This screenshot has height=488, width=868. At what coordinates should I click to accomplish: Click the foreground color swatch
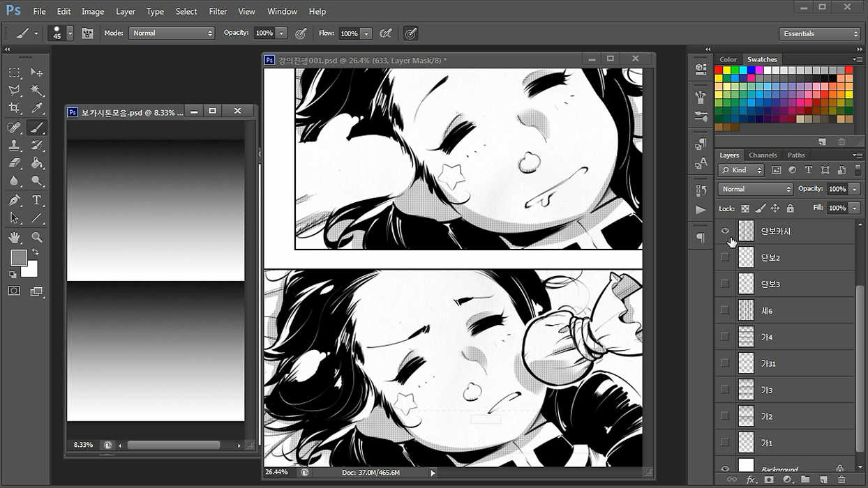click(x=19, y=258)
